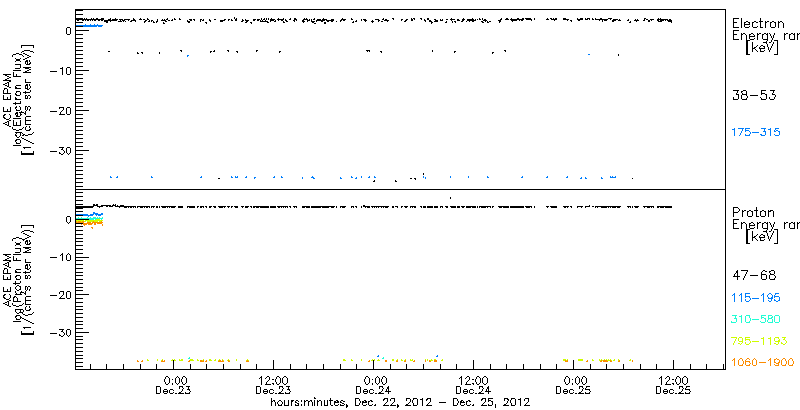Image resolution: width=800 pixels, height=410 pixels.
Task: Click the 0:00 Dec.24 time axis label
Action: point(373,385)
